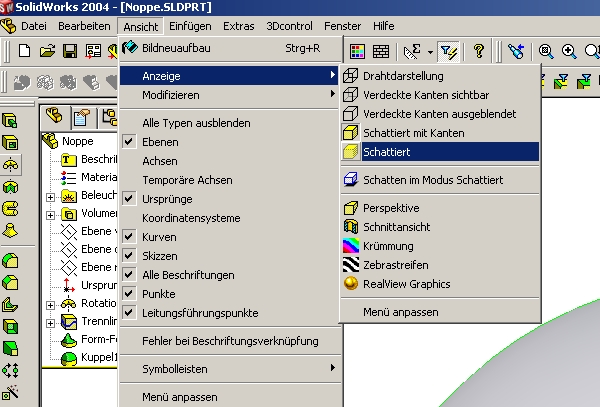Open the Datei menu

[34, 26]
